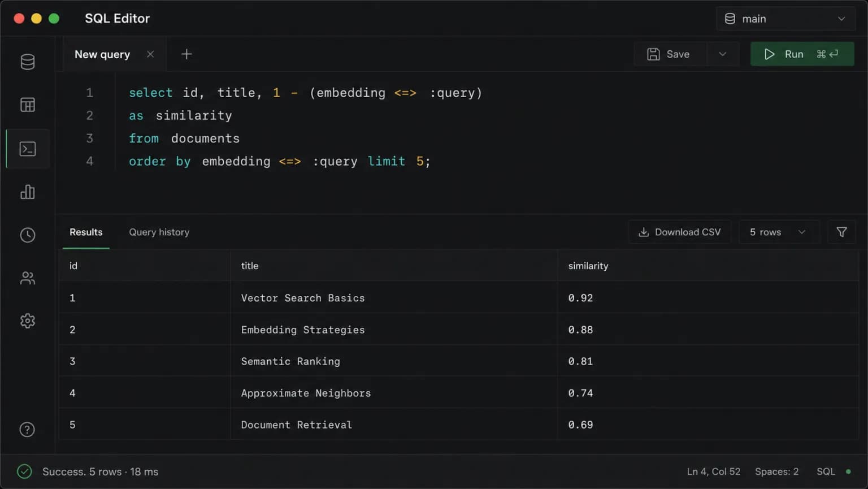Open the database icon in sidebar
The width and height of the screenshot is (868, 489).
(x=28, y=62)
